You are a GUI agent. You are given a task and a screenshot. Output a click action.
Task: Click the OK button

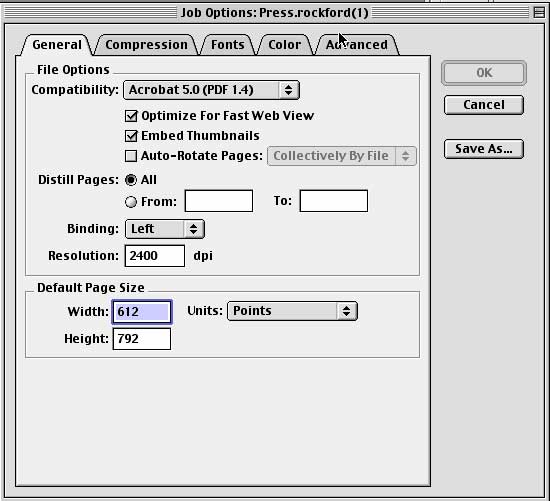(484, 73)
